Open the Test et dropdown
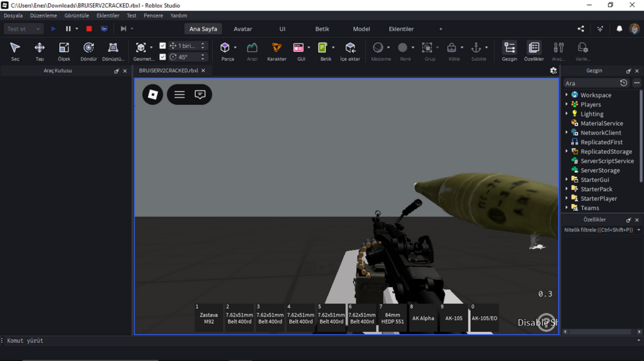 [23, 29]
